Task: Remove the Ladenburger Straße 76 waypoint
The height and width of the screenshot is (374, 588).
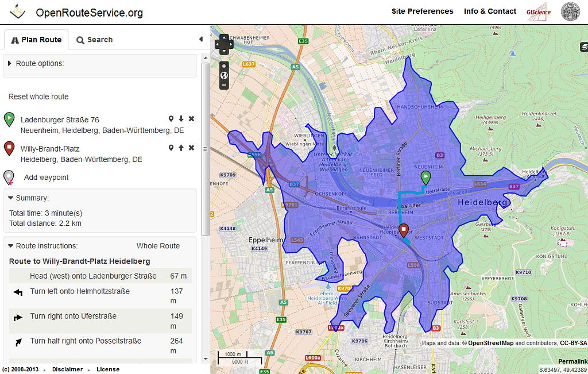Action: point(191,118)
